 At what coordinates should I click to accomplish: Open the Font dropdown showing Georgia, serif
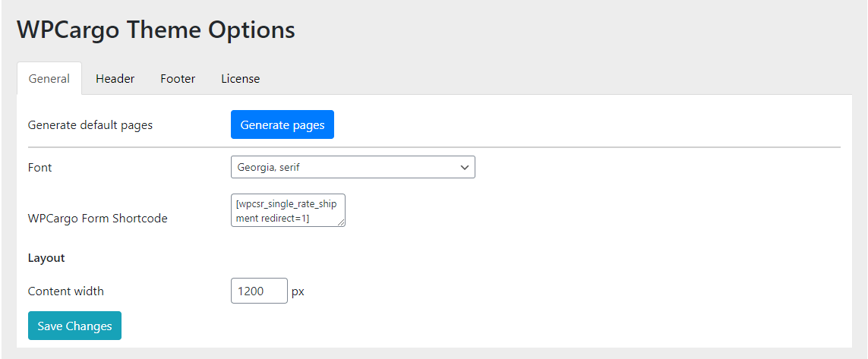(x=352, y=167)
